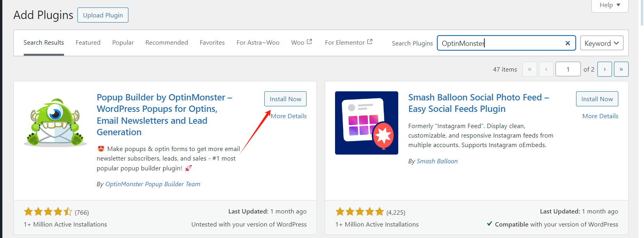Click the Upload Plugin button

(103, 15)
